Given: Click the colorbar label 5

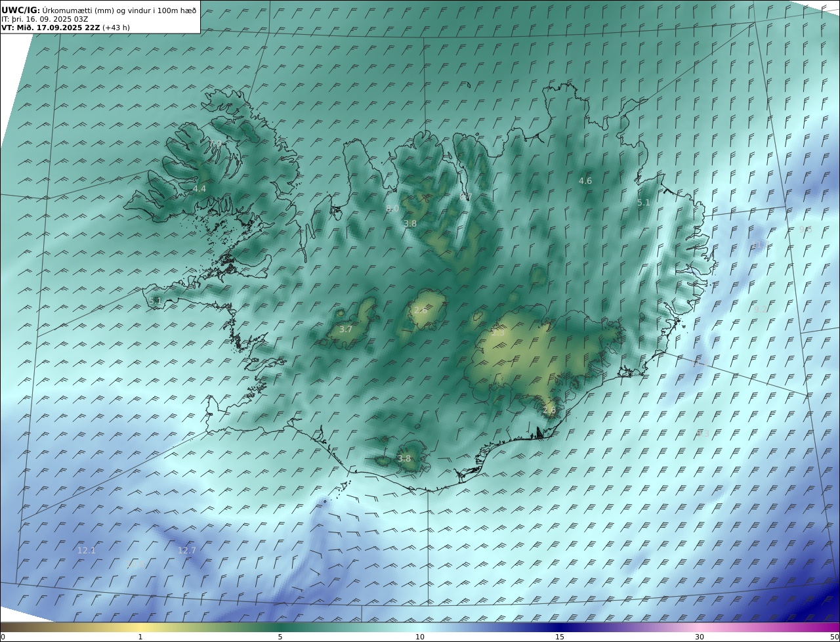Looking at the screenshot, I should [x=280, y=637].
